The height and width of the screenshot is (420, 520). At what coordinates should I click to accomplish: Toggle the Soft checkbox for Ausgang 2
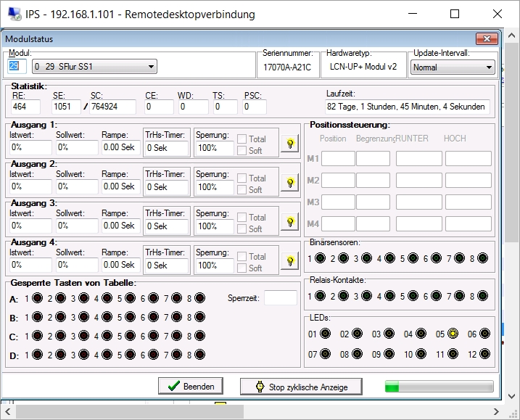click(x=242, y=190)
